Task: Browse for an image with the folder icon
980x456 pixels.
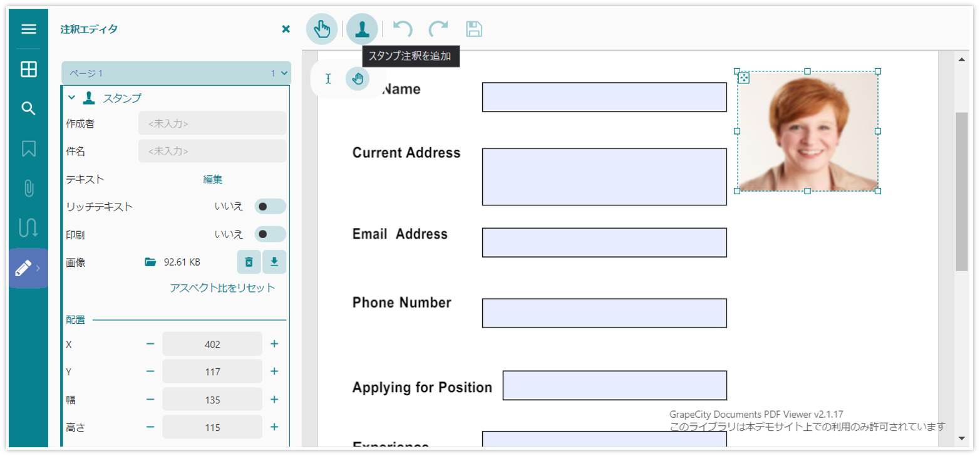Action: pyautogui.click(x=150, y=262)
